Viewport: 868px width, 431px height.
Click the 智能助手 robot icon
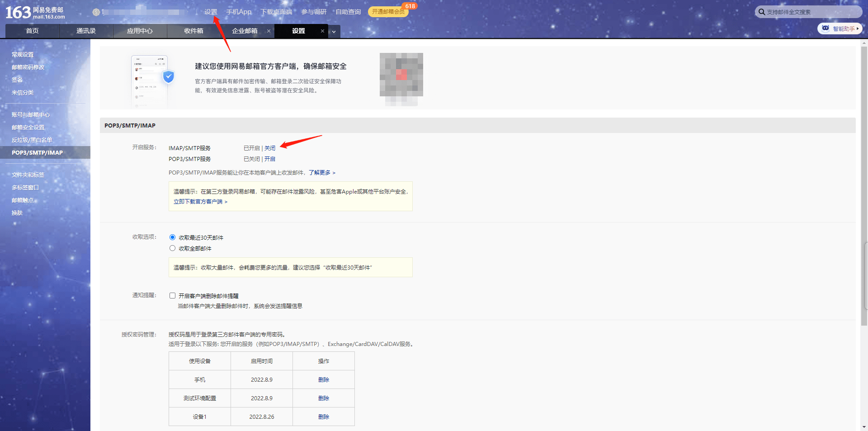tap(826, 28)
